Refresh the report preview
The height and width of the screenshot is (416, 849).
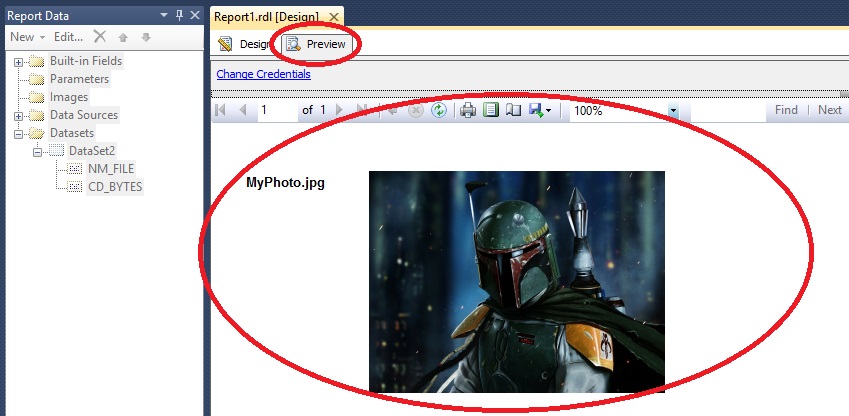pos(438,110)
